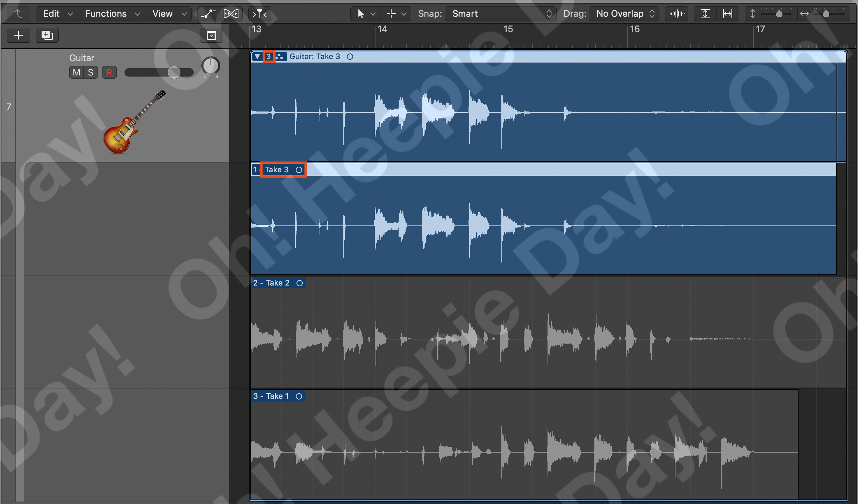The image size is (858, 504).
Task: Click the vertical zoom arrows icon
Action: [x=752, y=14]
